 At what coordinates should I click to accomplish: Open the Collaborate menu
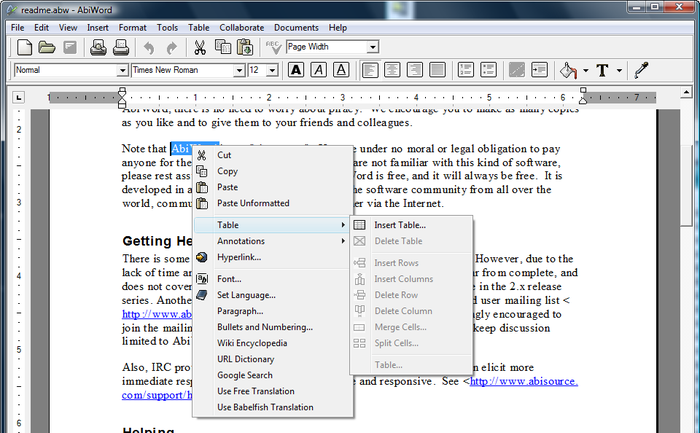tap(242, 28)
